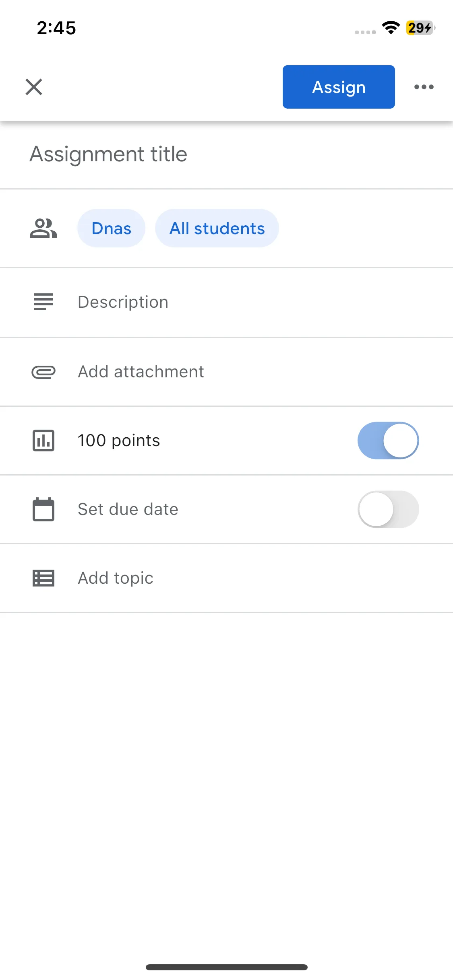Enable the Set due date toggle
The height and width of the screenshot is (980, 453).
[388, 509]
